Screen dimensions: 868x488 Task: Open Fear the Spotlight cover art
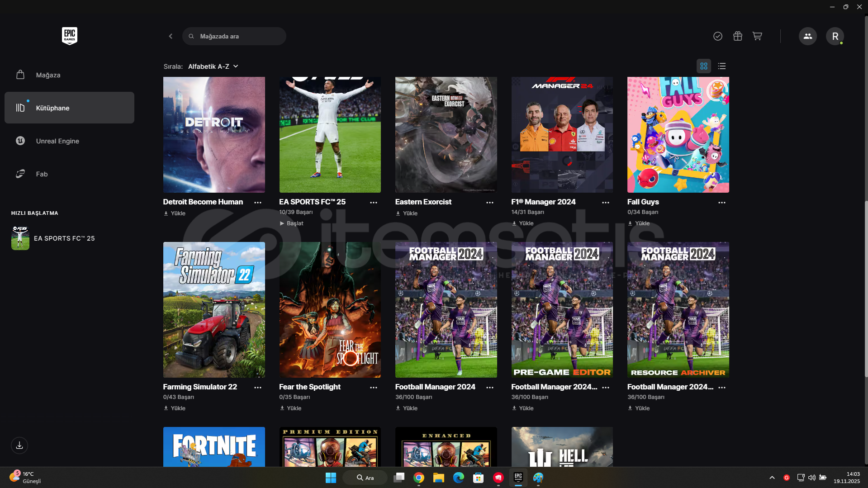(330, 310)
